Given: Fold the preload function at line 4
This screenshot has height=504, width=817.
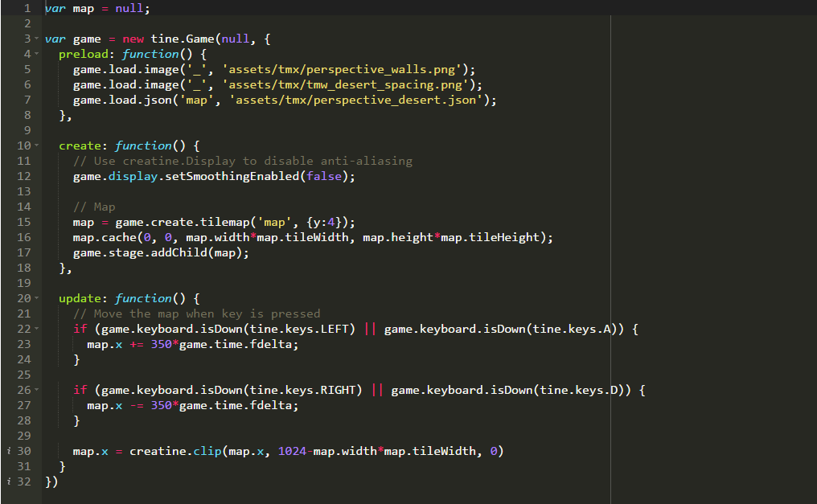Looking at the screenshot, I should (37, 54).
